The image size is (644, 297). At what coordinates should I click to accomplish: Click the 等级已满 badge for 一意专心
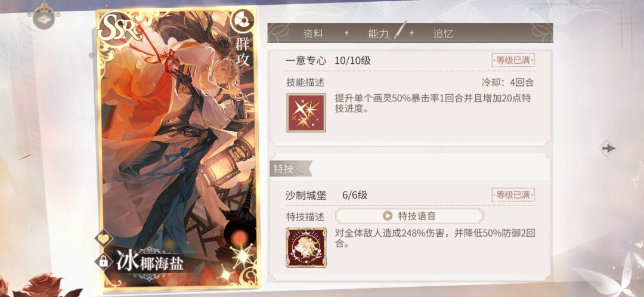[x=513, y=60]
